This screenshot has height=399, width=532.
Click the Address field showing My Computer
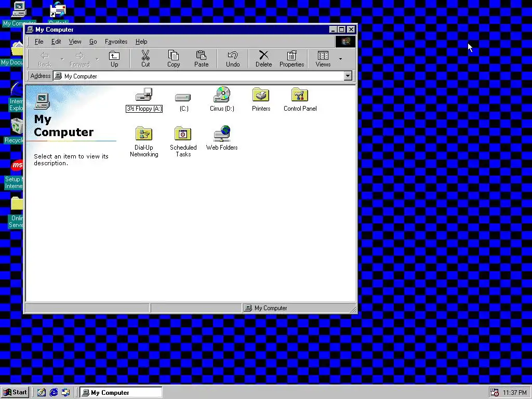203,76
